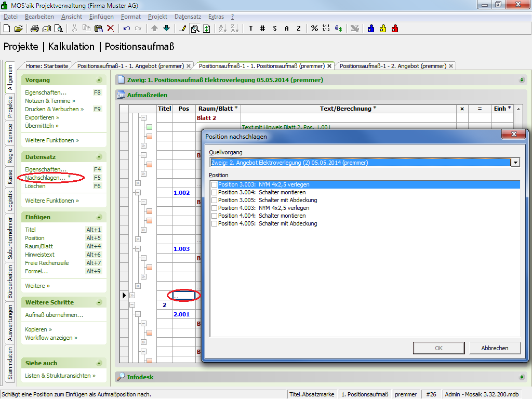532x399 pixels.
Task: Switch to Positionsaufmaß-1 - 2. Angebot tab
Action: tap(392, 66)
